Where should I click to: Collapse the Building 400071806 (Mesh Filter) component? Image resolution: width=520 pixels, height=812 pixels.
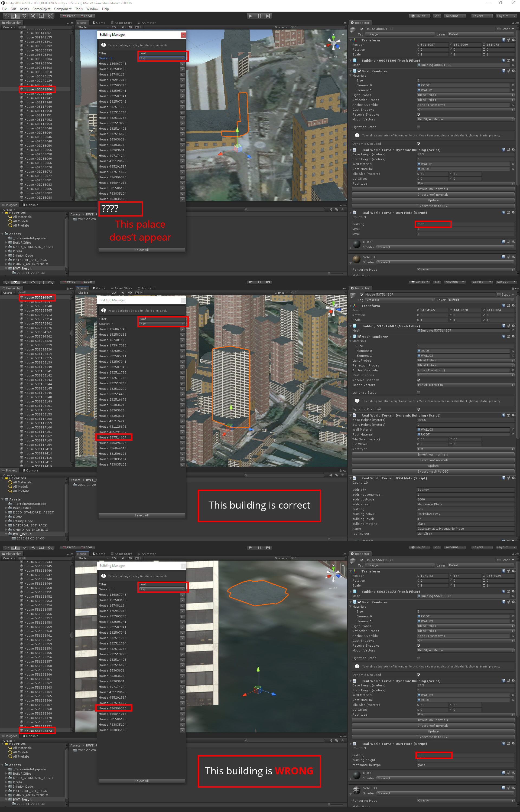pyautogui.click(x=351, y=61)
